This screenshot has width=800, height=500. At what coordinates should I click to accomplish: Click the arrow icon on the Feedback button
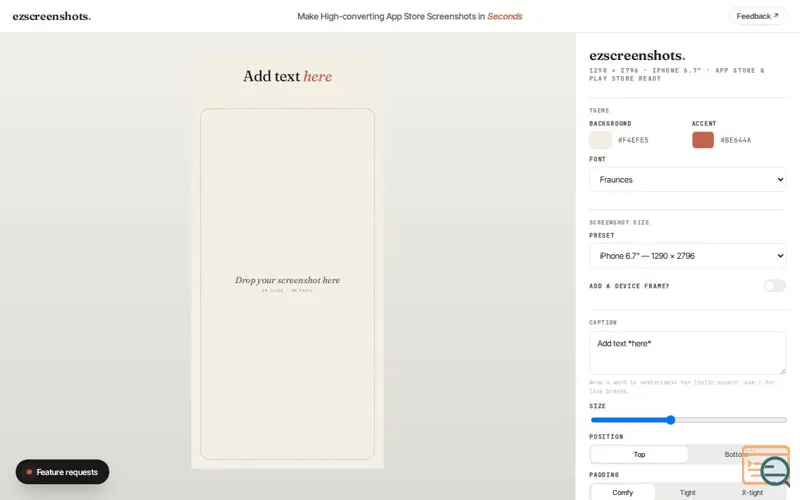(776, 16)
